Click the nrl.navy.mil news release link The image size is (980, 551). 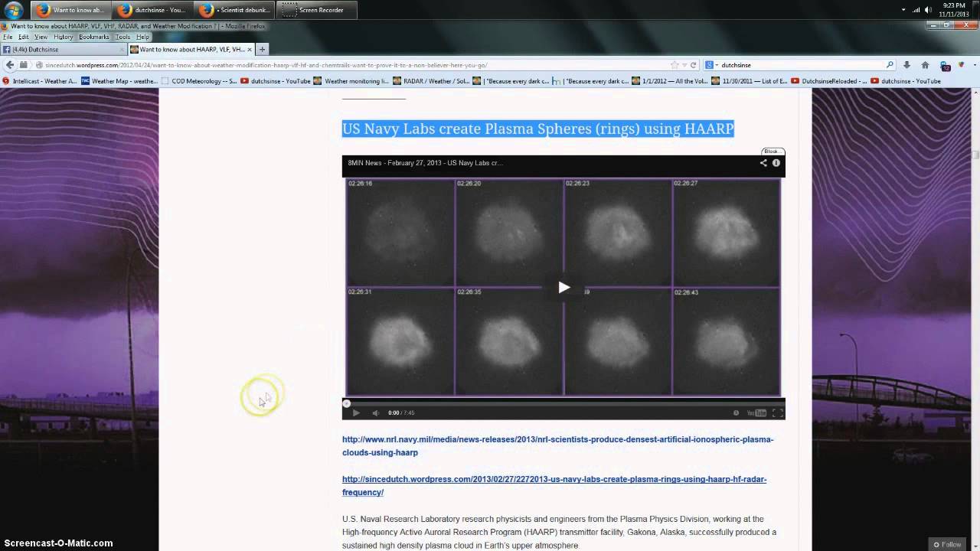click(x=557, y=445)
